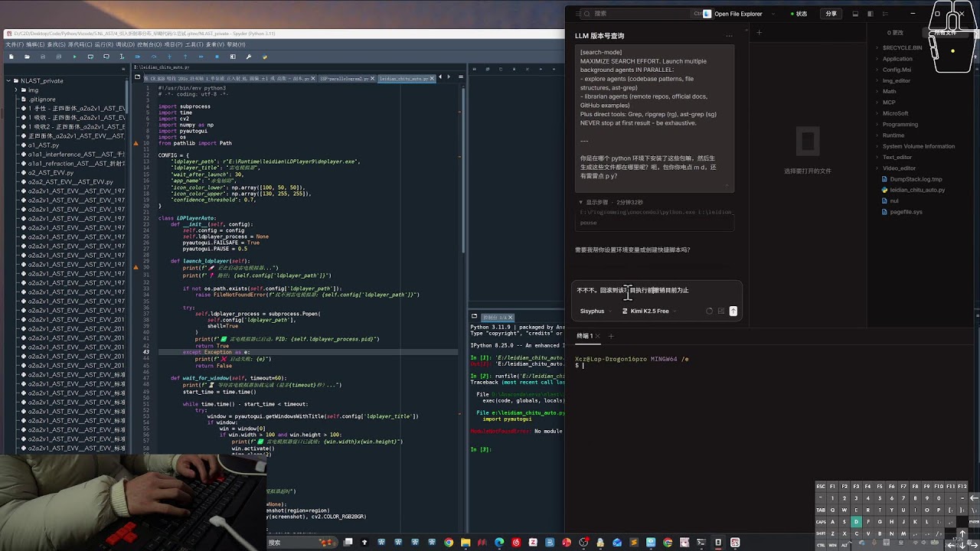The image size is (980, 551).
Task: Click the debugger step-over arrow icon
Action: click(154, 57)
